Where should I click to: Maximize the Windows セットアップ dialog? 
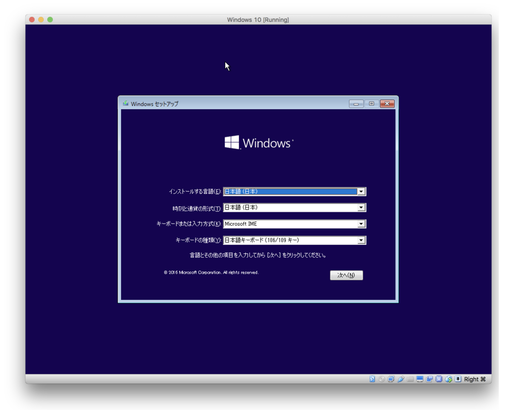tap(372, 104)
